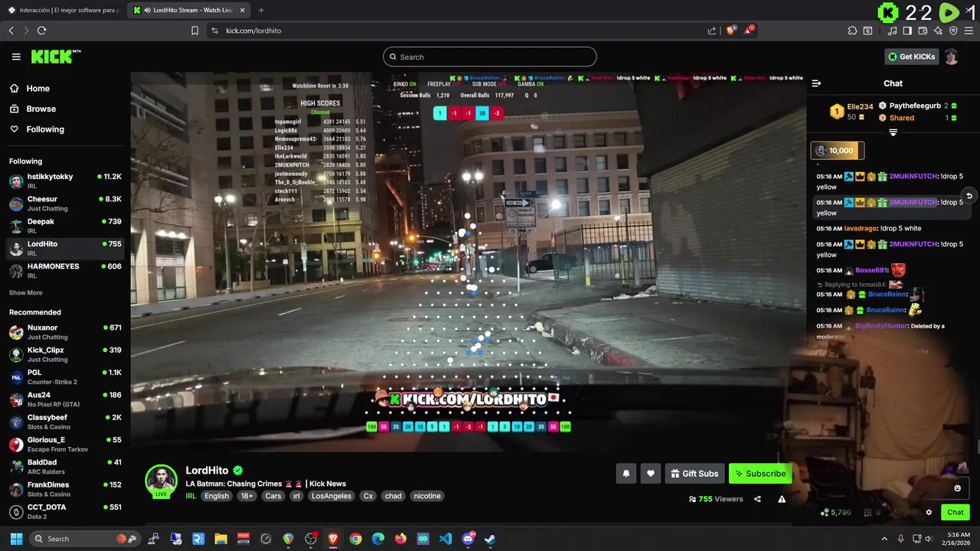Click the chat scroll-resume arrow icon
980x551 pixels.
click(969, 196)
